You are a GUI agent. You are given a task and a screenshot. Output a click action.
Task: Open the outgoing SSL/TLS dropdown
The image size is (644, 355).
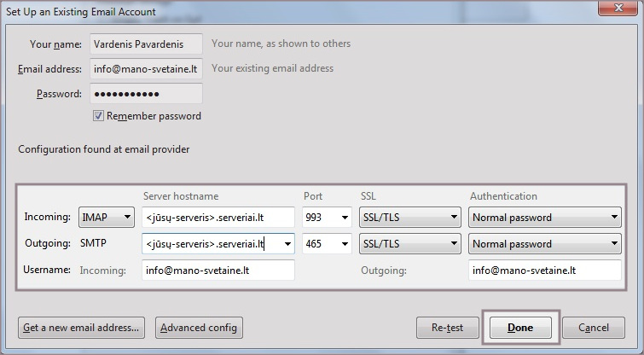click(409, 244)
